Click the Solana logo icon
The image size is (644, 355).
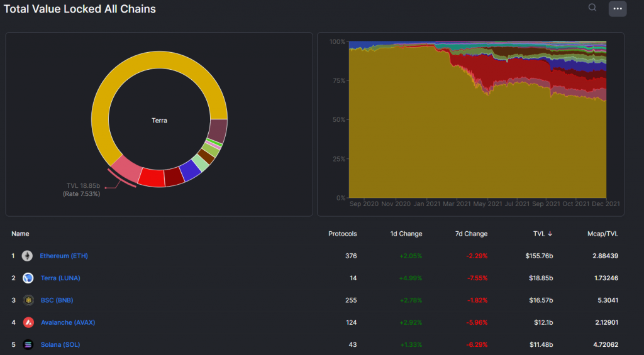(x=28, y=344)
